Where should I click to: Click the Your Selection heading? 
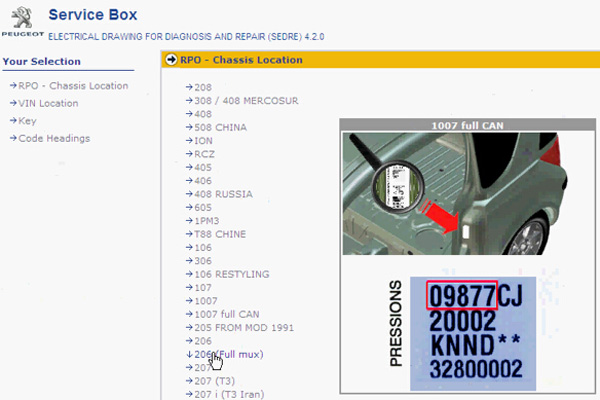coord(42,62)
